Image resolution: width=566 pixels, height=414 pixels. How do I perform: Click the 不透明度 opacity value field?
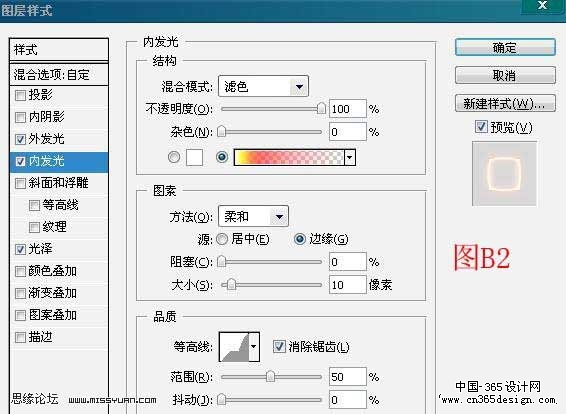tap(348, 109)
